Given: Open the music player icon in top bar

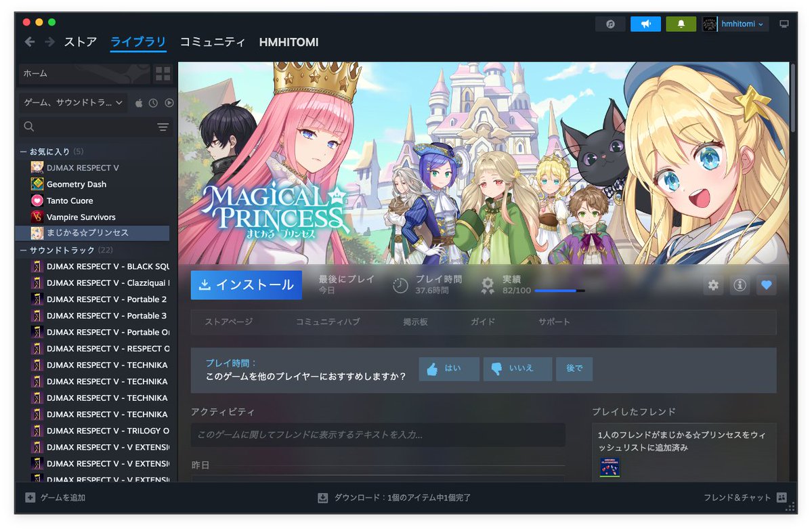Looking at the screenshot, I should [x=611, y=24].
